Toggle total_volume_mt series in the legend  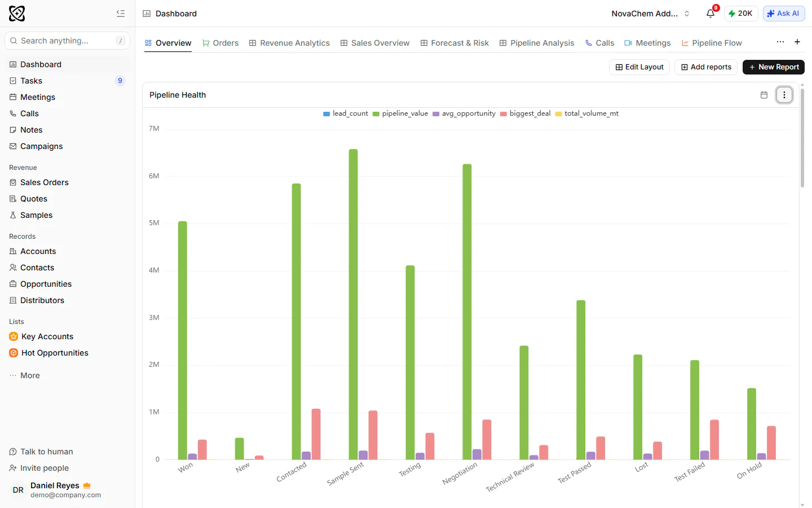click(x=587, y=113)
